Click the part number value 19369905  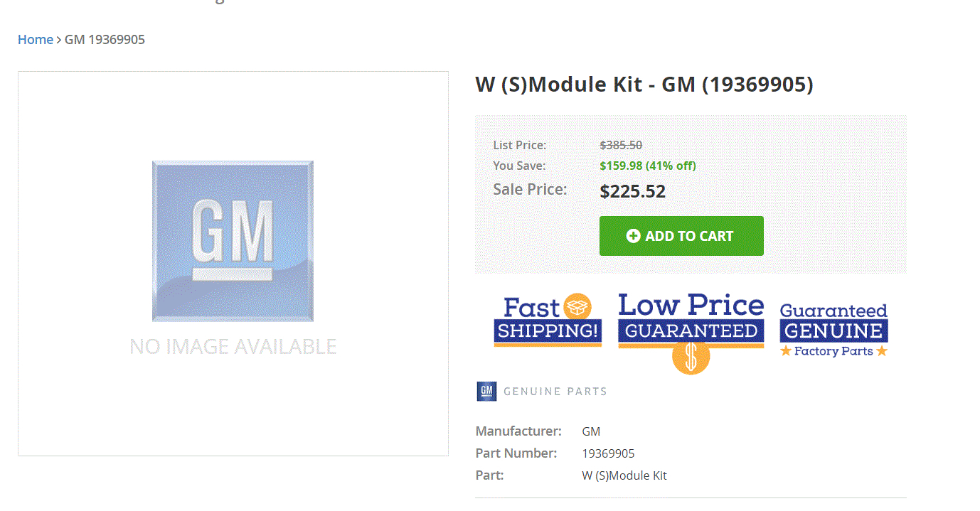click(x=608, y=453)
